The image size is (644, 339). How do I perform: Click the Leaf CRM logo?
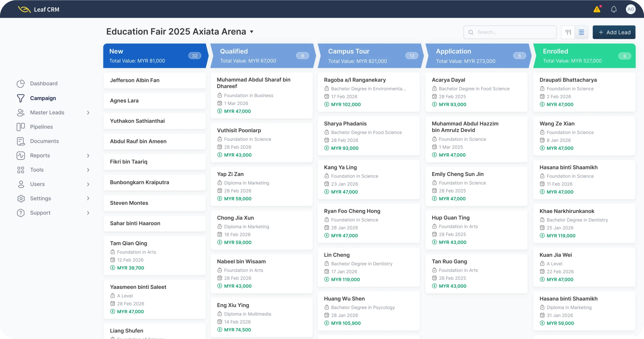(25, 10)
